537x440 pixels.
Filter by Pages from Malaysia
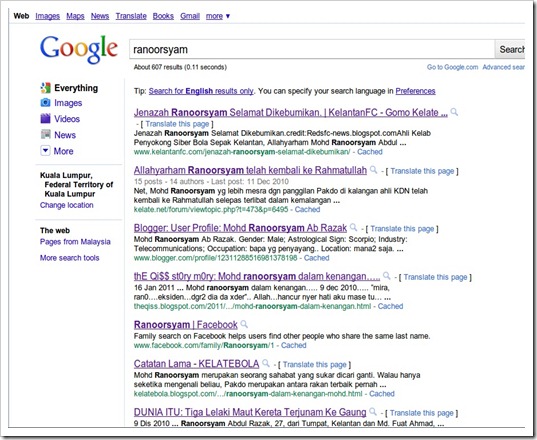75,242
